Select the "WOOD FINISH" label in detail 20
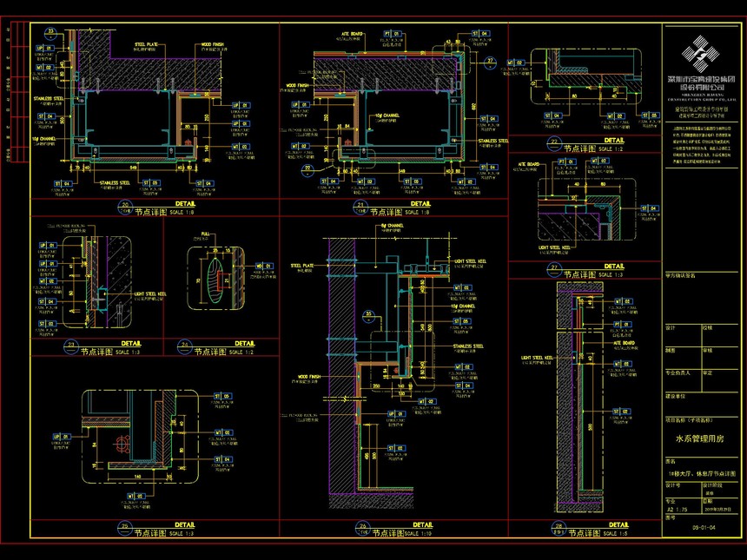This screenshot has width=747, height=560. click(212, 44)
